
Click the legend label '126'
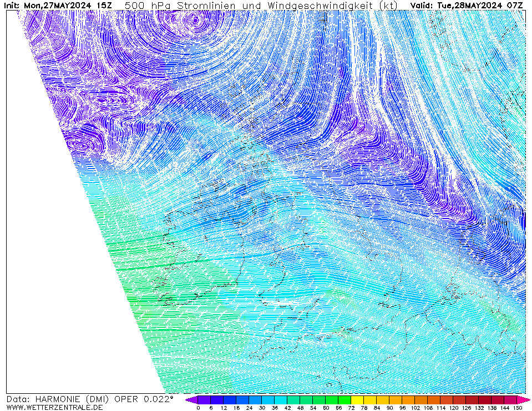[467, 408]
